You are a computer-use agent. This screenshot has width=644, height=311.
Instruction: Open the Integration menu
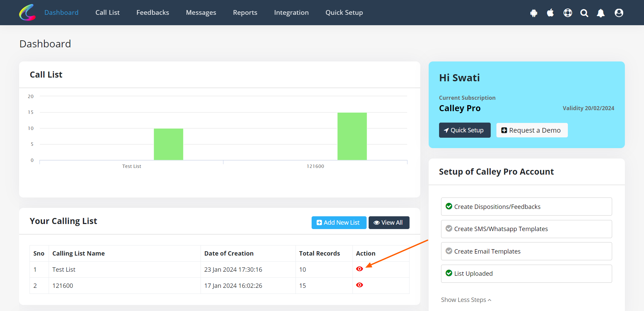coord(291,12)
